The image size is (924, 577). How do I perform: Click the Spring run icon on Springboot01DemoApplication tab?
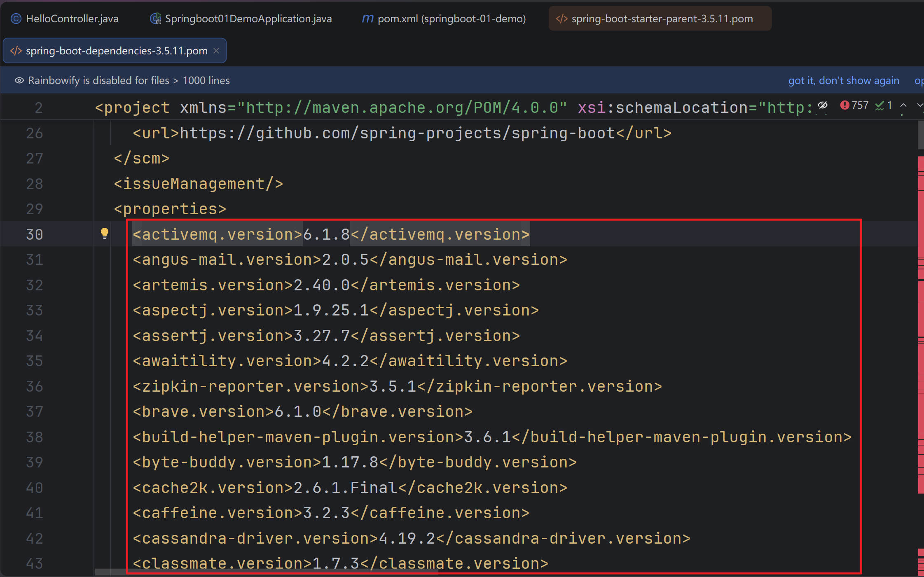[x=155, y=19]
